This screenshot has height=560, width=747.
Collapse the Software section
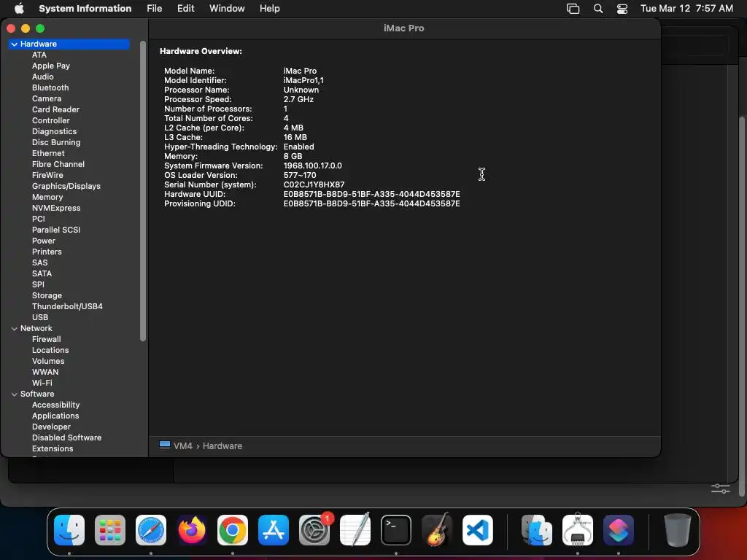15,394
